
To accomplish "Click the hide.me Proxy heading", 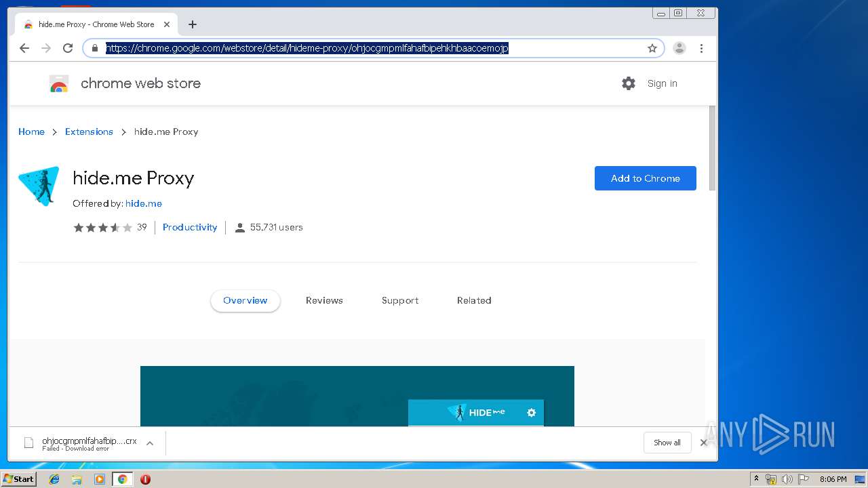I will coord(134,178).
